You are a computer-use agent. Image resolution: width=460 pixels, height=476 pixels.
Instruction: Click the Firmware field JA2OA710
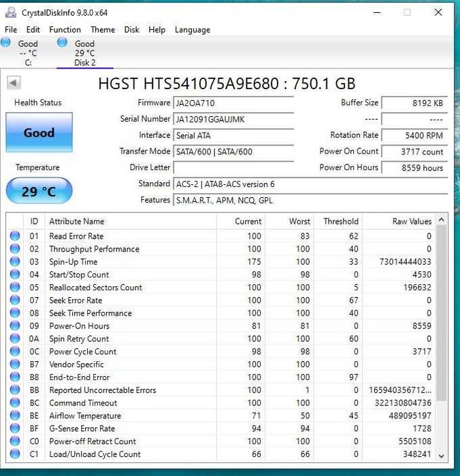click(233, 103)
